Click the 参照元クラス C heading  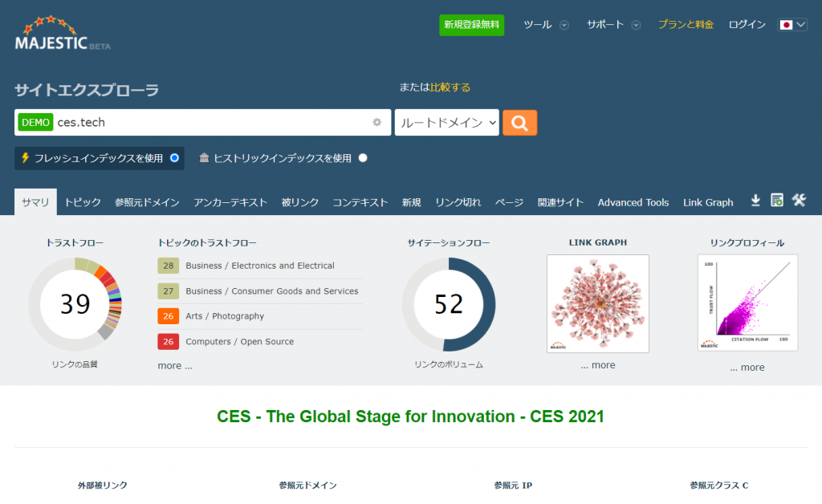(719, 485)
